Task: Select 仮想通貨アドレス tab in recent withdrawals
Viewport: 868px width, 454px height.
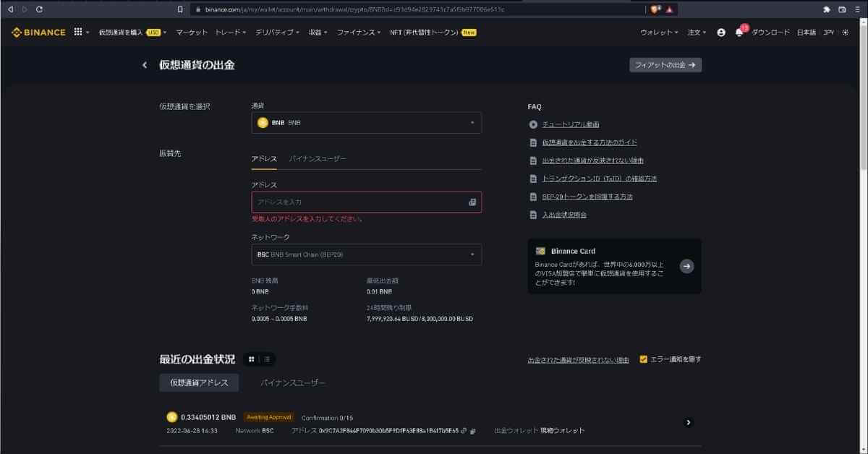Action: tap(199, 382)
